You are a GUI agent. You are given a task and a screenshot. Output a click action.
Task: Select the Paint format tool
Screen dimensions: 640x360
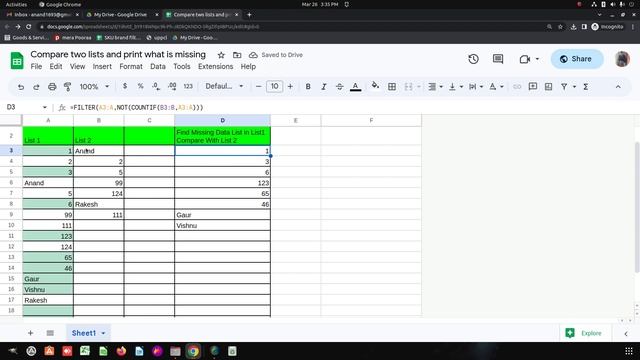[68, 87]
